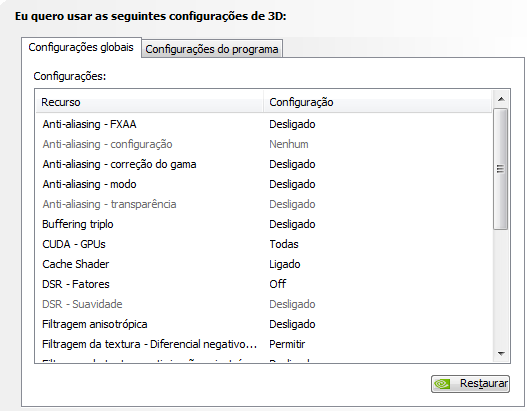Click the NVIDIA logo on Restaurar button
Viewport: 527px width, 411px height.
[x=442, y=383]
